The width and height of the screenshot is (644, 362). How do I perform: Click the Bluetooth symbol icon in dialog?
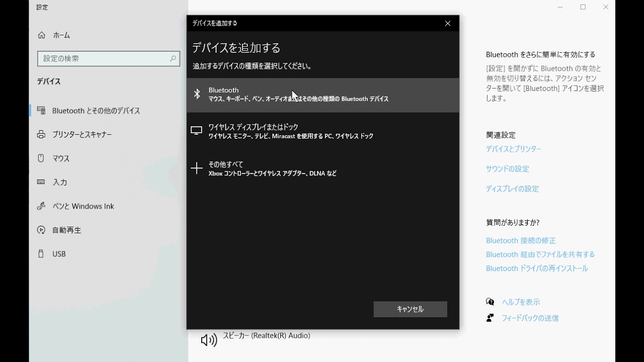tap(197, 94)
